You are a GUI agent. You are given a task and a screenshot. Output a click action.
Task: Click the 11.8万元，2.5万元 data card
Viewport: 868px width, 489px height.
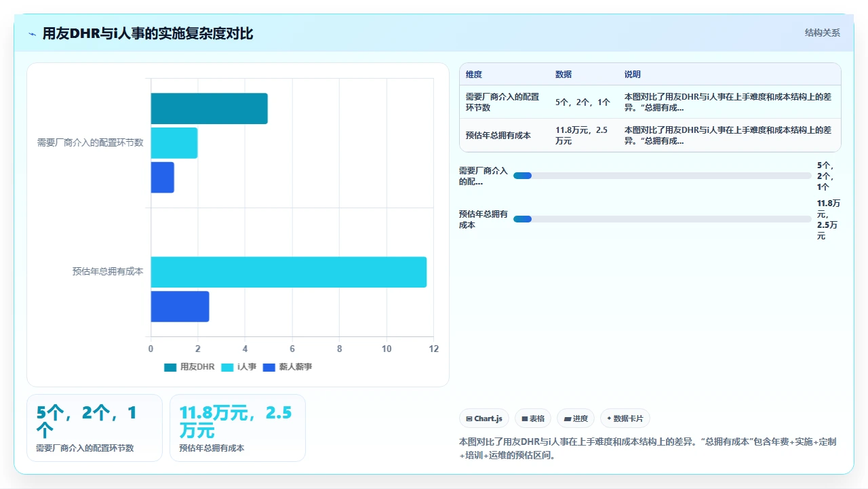click(x=237, y=428)
